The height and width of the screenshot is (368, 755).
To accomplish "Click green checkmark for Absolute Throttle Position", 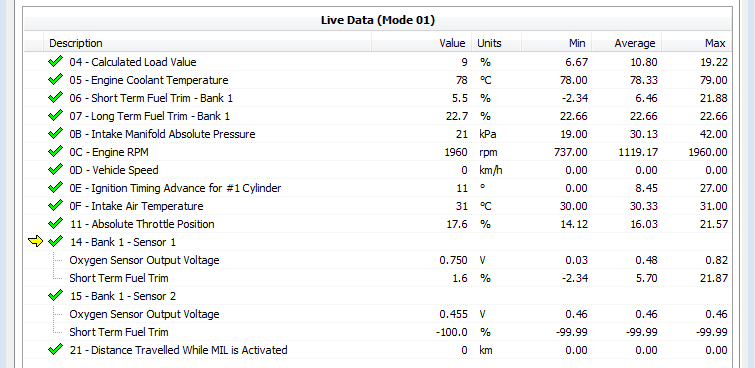I will (x=55, y=223).
